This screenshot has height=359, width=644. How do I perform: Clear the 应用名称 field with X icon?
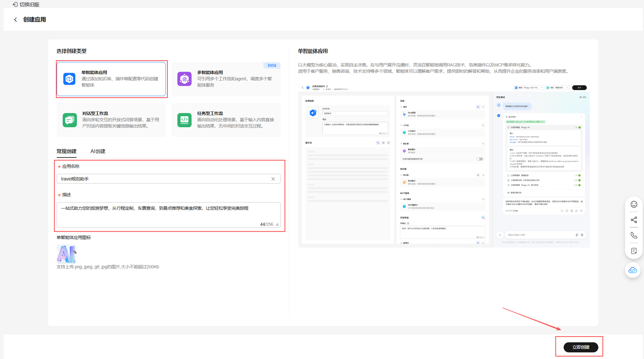(273, 179)
